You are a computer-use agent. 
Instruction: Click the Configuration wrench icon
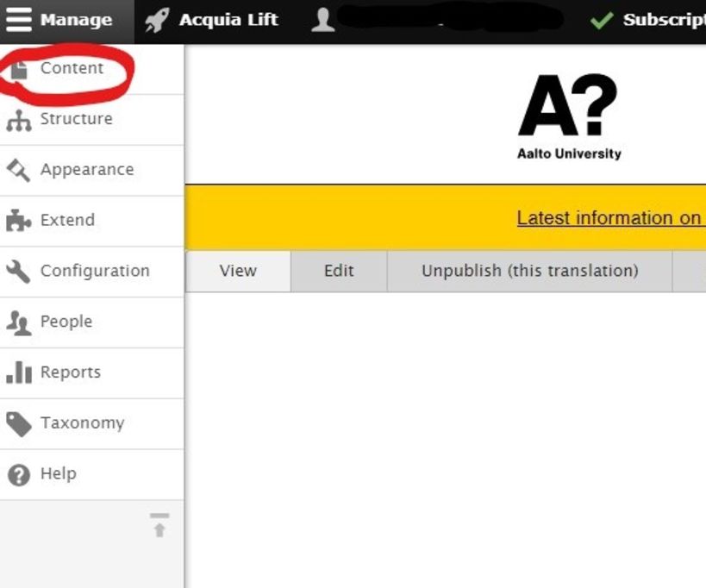pos(18,272)
